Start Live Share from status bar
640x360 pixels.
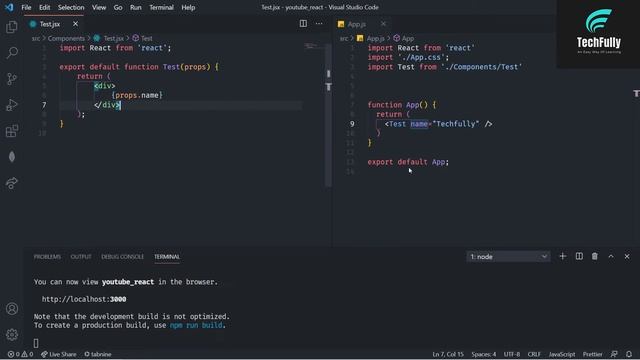[x=58, y=354]
